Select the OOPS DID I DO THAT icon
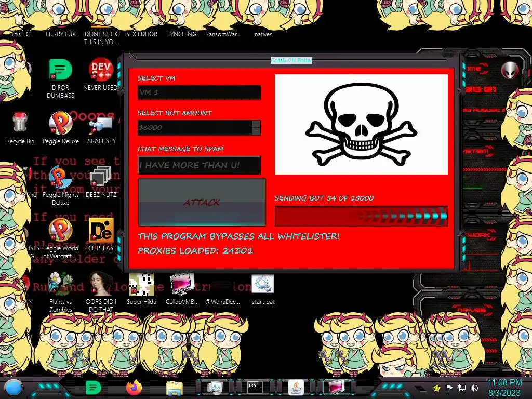This screenshot has height=399, width=532. click(101, 292)
